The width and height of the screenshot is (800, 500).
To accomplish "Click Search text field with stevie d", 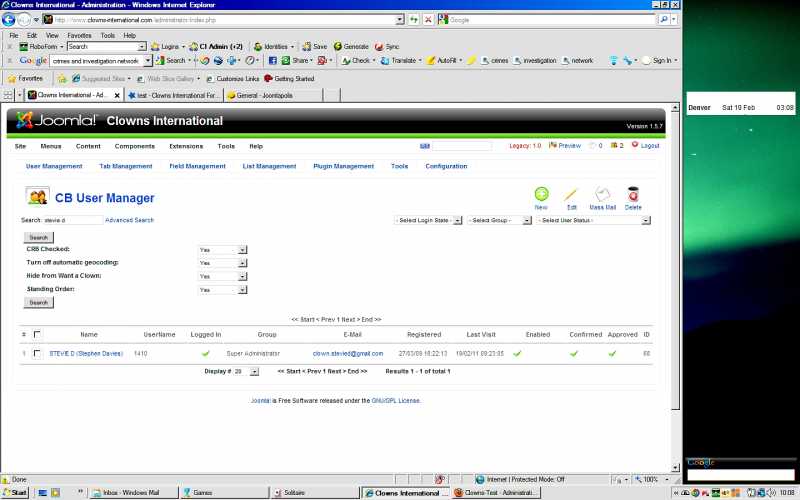I will 73,220.
